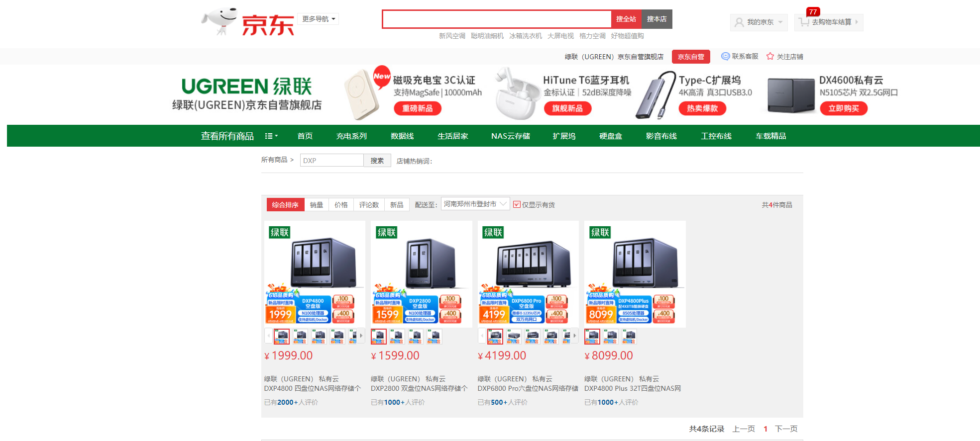980x441 pixels.
Task: Select second thumbnail under the DXP4800 product
Action: 300,337
